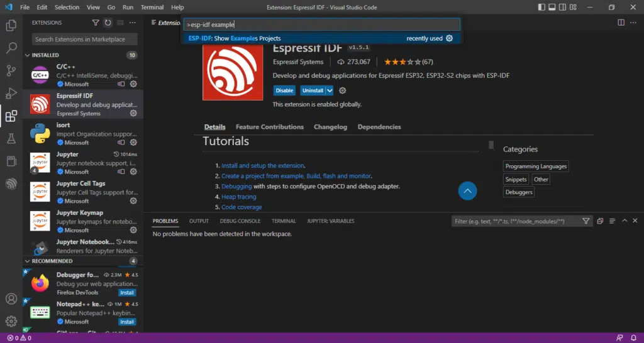Screen dimensions: 644x343
Task: Open manage gear for isort extension
Action: [x=133, y=143]
